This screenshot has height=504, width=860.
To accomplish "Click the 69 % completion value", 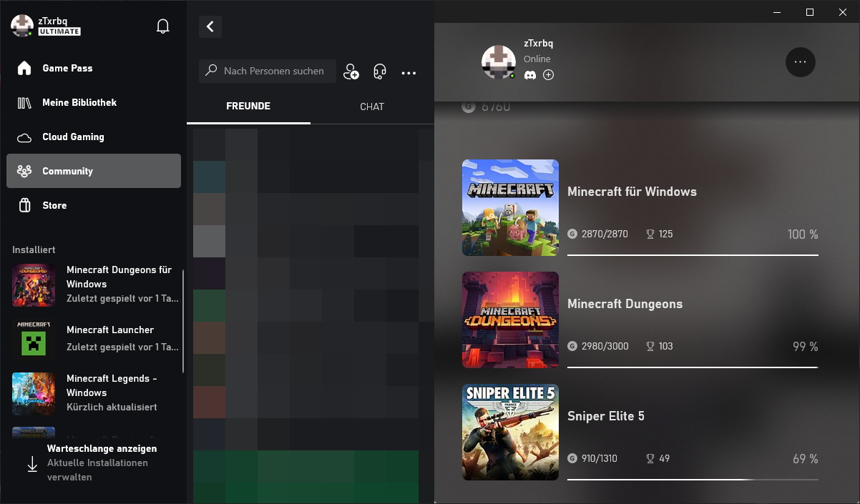I will click(806, 459).
